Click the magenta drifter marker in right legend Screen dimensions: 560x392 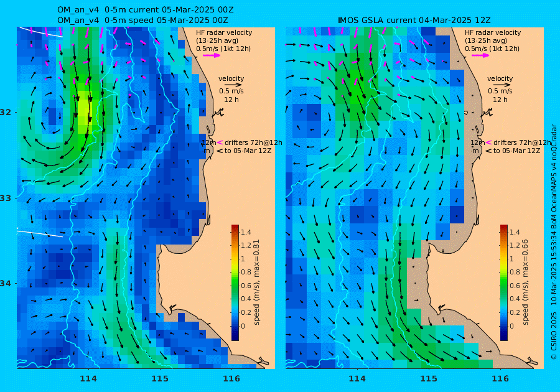(488, 142)
